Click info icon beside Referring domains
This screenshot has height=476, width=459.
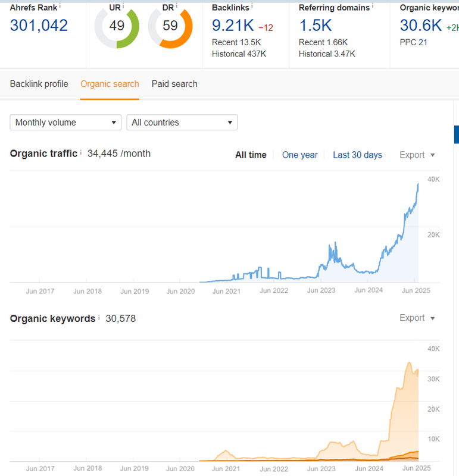(x=373, y=5)
